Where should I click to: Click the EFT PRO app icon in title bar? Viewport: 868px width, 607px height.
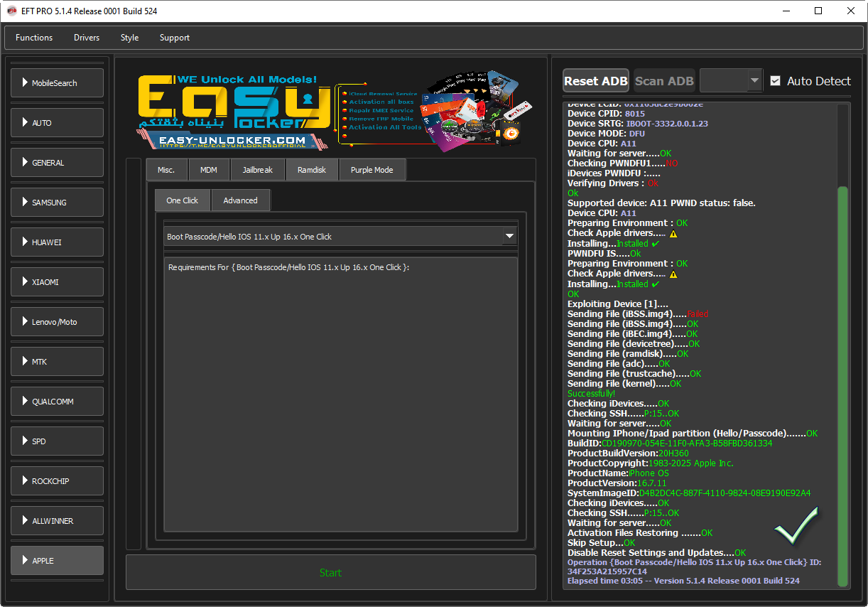coord(11,11)
